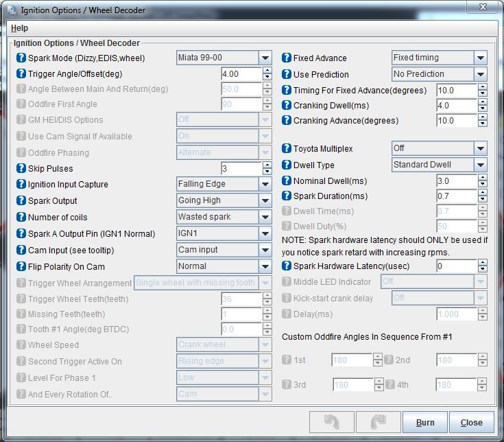The image size is (504, 442).
Task: Click the Skip Pulses help icon
Action: 21,169
